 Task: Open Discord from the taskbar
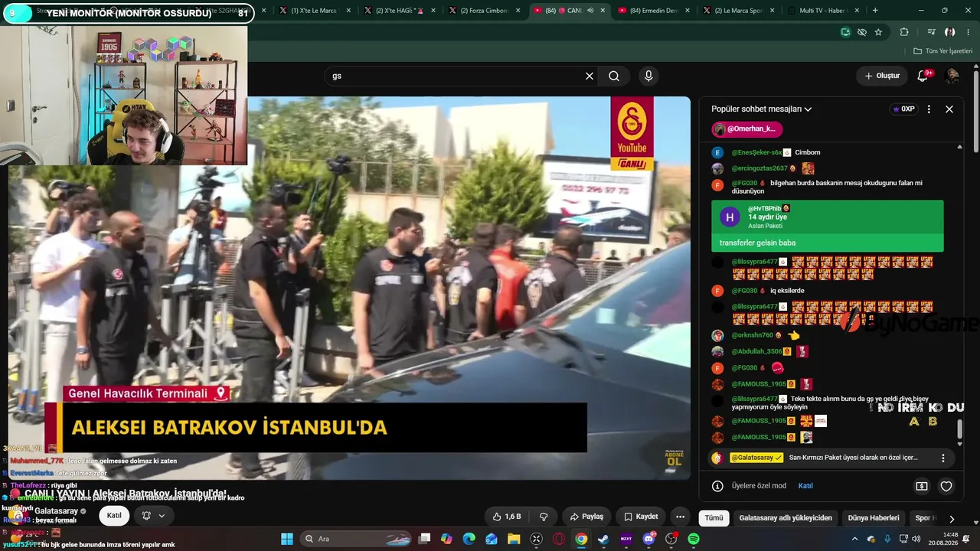pos(648,539)
